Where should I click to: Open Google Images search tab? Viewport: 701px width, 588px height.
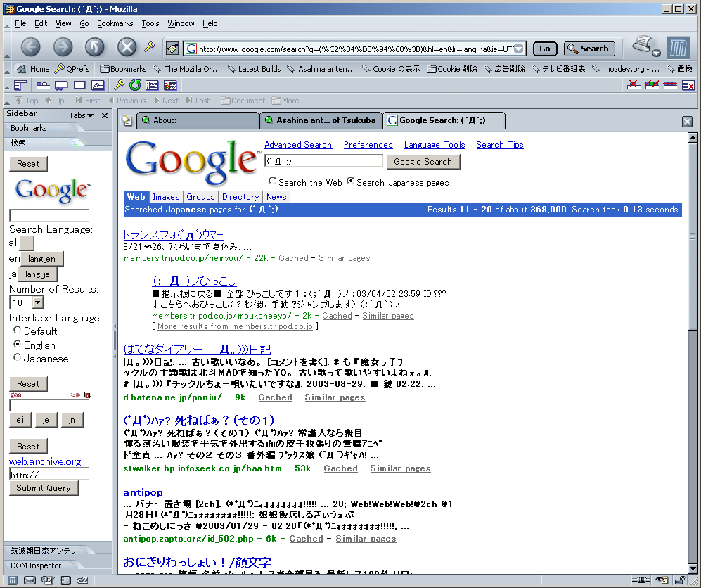click(x=166, y=197)
